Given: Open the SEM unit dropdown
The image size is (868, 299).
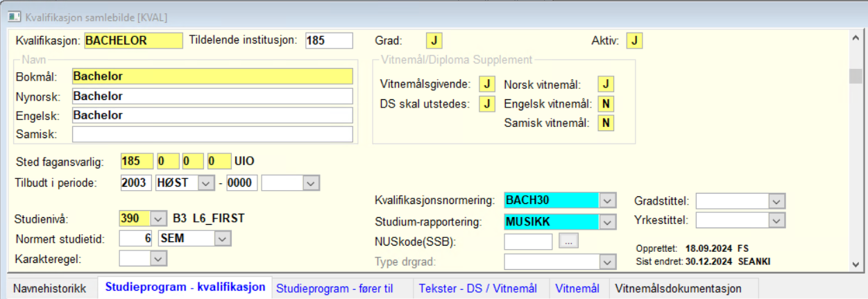Looking at the screenshot, I should (223, 239).
